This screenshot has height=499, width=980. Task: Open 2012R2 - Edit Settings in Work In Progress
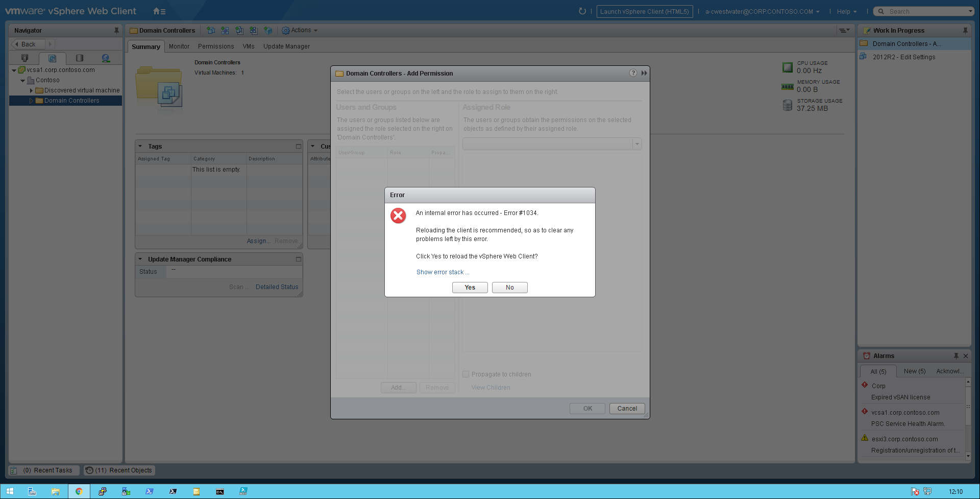[904, 57]
